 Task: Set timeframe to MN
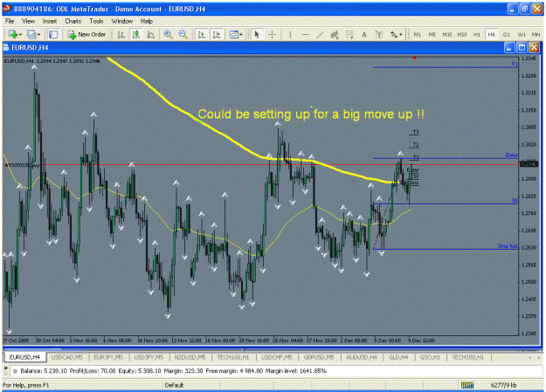[x=536, y=34]
